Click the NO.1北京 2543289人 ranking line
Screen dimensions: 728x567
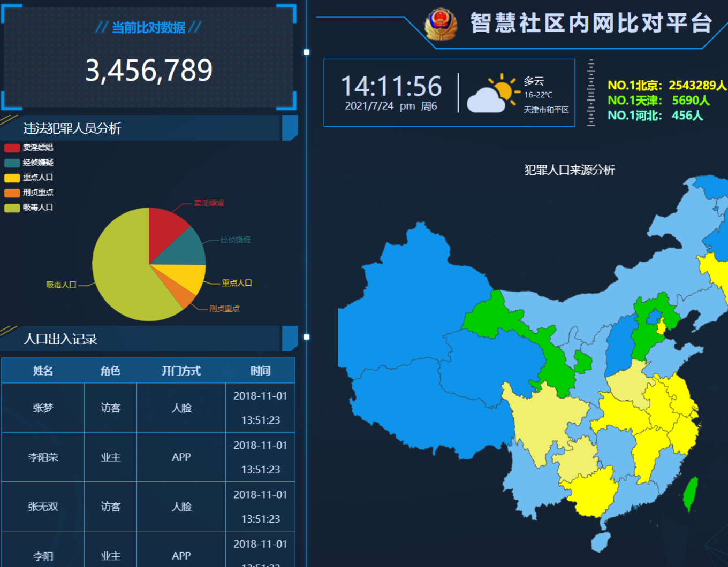(667, 86)
